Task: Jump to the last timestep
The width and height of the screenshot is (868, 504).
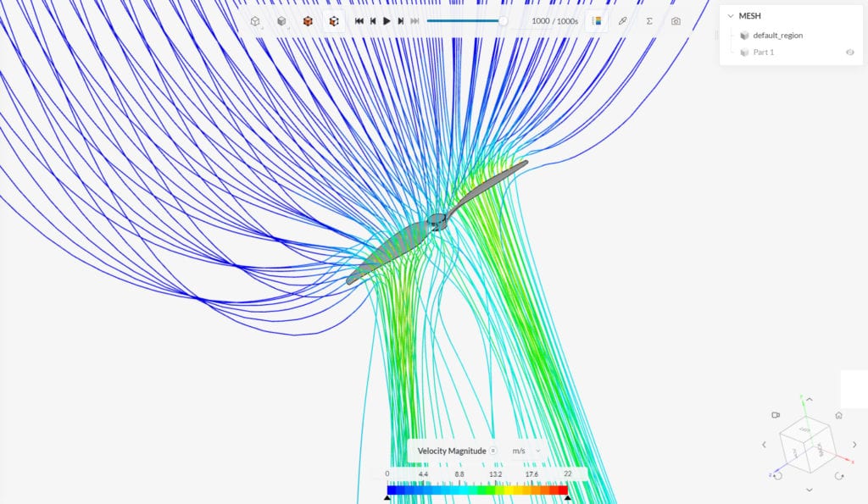Action: (x=415, y=21)
